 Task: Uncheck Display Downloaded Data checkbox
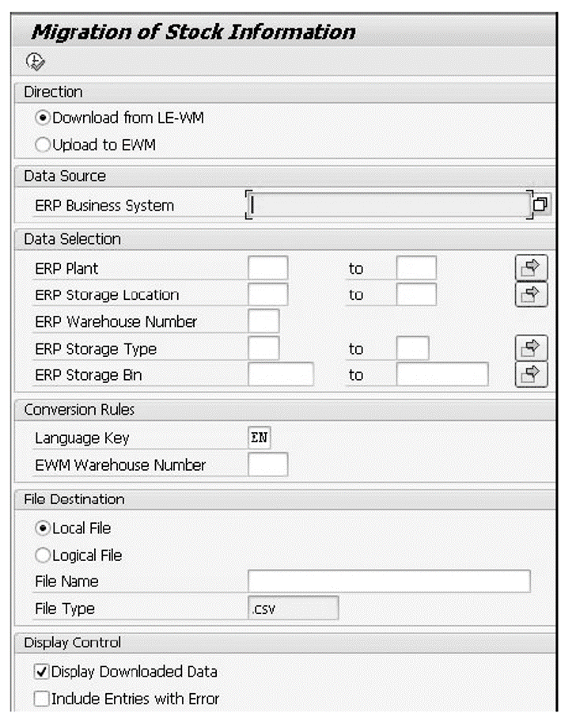click(x=41, y=672)
